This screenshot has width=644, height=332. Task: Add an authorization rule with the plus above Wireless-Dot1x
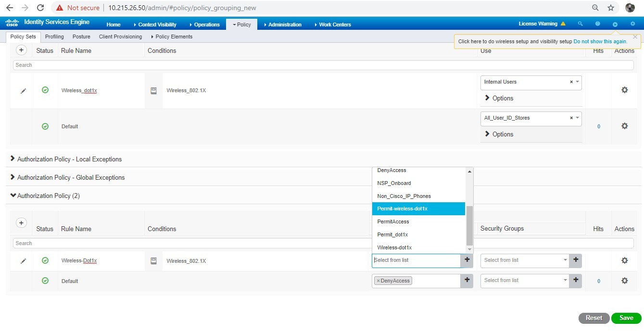pyautogui.click(x=21, y=223)
